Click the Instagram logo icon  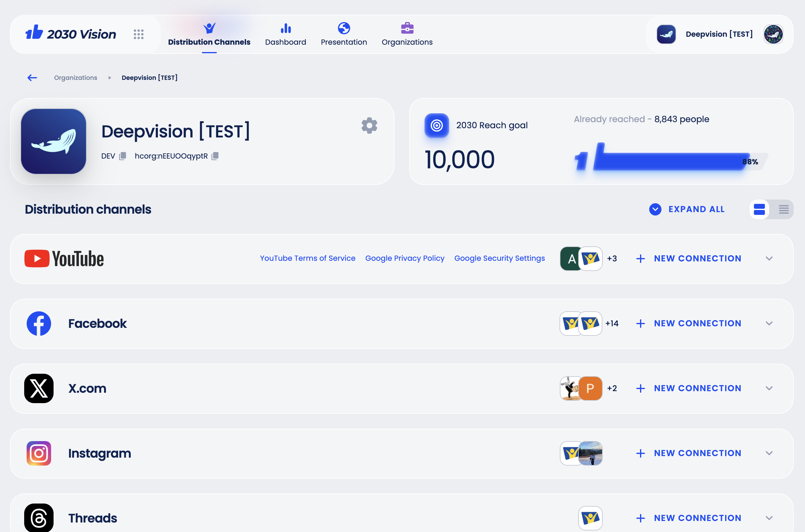tap(39, 453)
